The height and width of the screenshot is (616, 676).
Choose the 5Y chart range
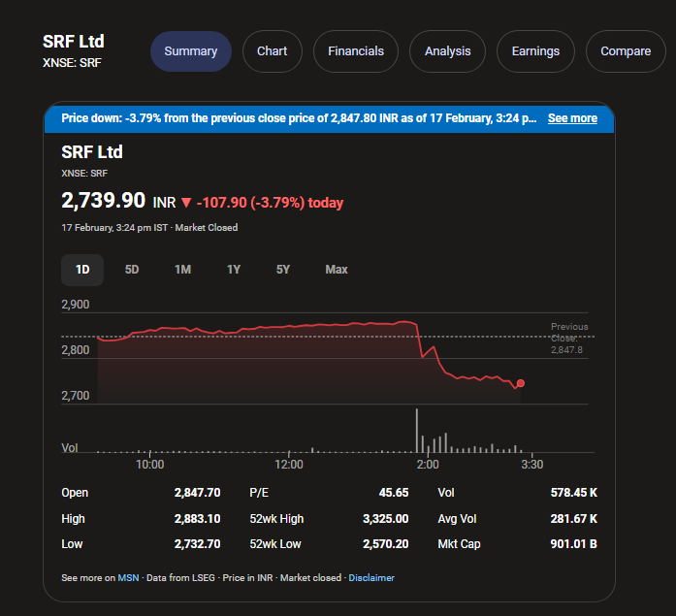tap(283, 270)
